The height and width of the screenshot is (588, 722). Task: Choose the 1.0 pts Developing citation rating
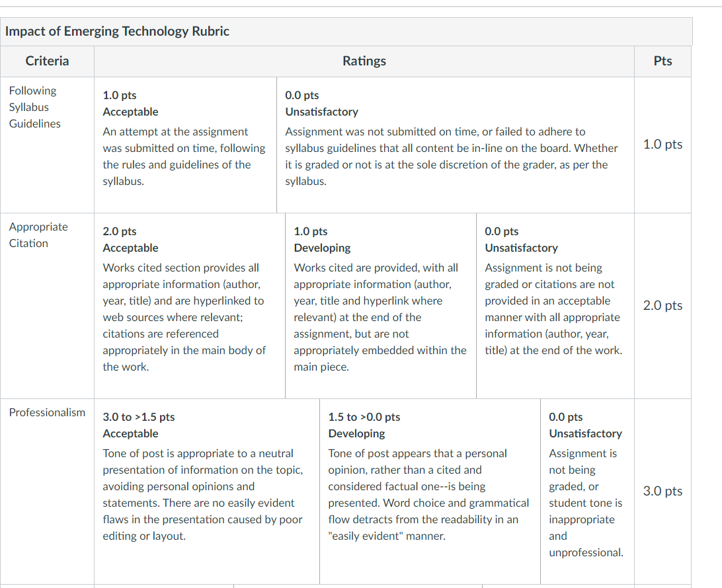(x=381, y=306)
